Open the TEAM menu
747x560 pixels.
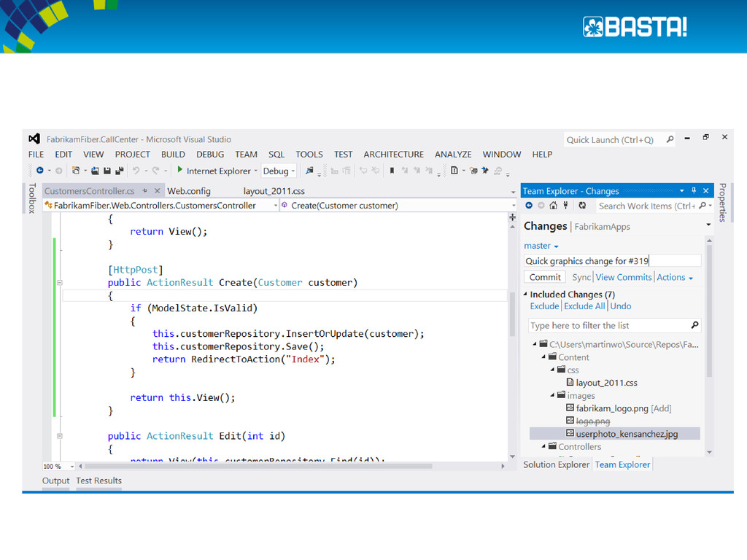coord(246,155)
